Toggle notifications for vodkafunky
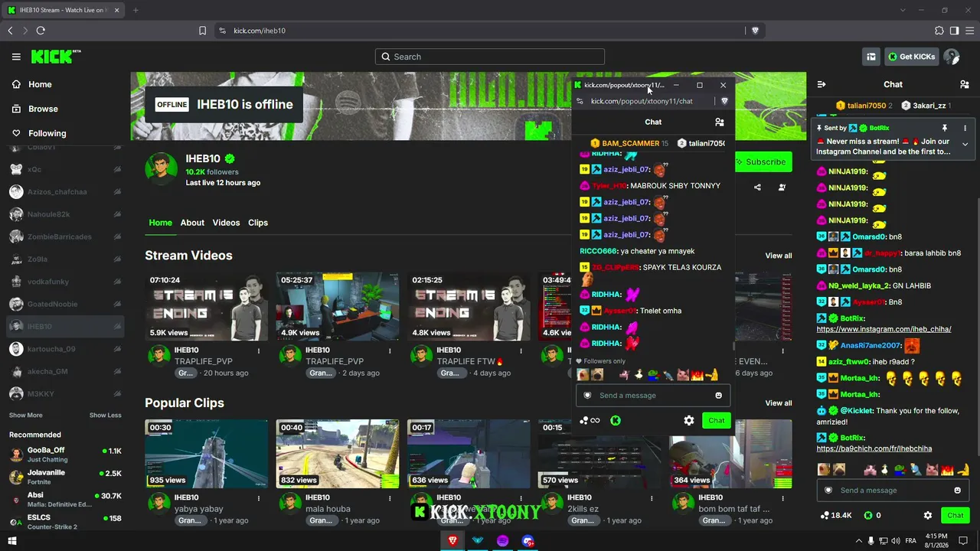The image size is (980, 551). tap(117, 282)
